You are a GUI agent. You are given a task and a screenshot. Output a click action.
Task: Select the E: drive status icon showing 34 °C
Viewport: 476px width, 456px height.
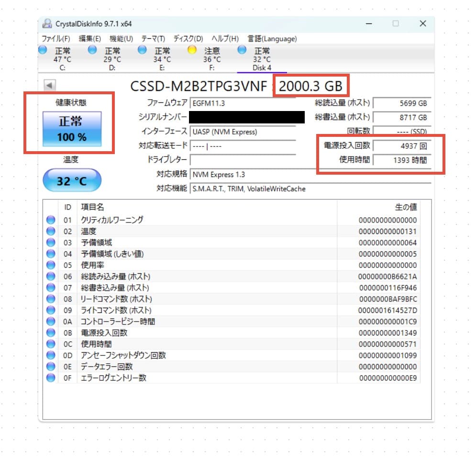[142, 50]
